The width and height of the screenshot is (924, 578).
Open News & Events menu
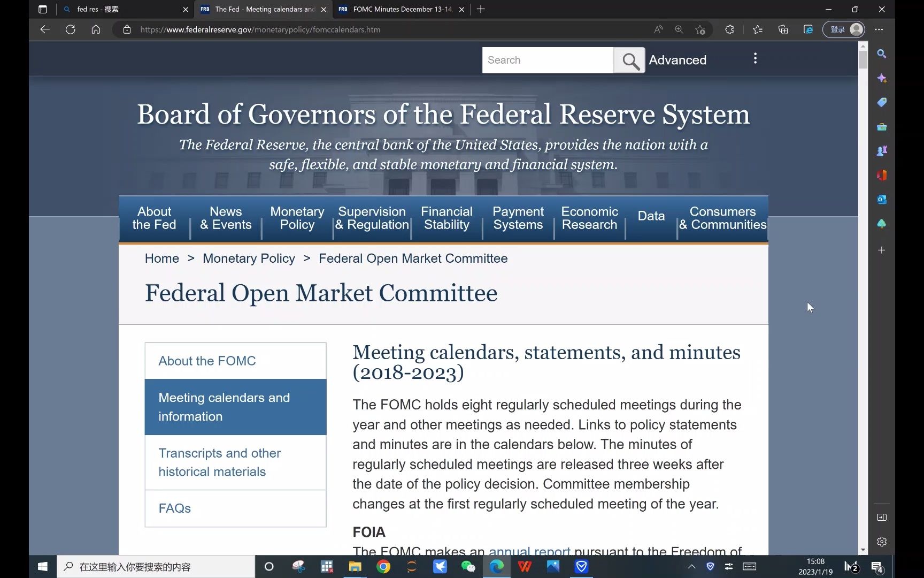coord(226,218)
